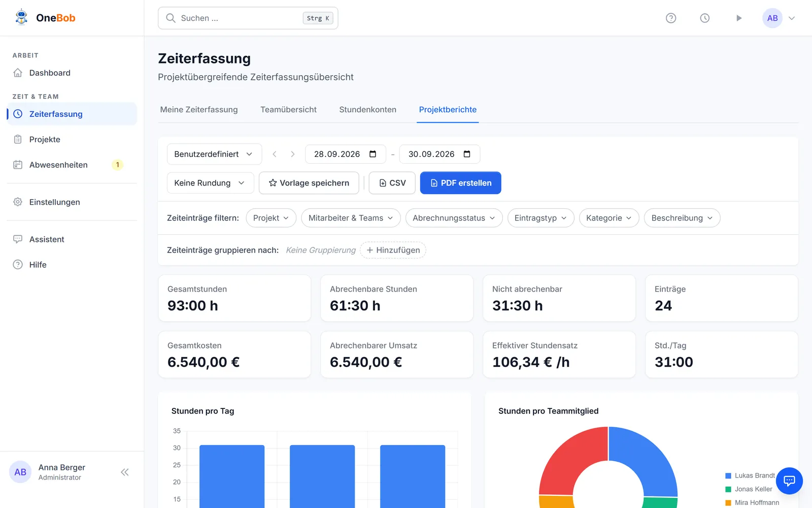Select Zeiterfassung in the sidebar
Image resolution: width=812 pixels, height=508 pixels.
point(72,114)
